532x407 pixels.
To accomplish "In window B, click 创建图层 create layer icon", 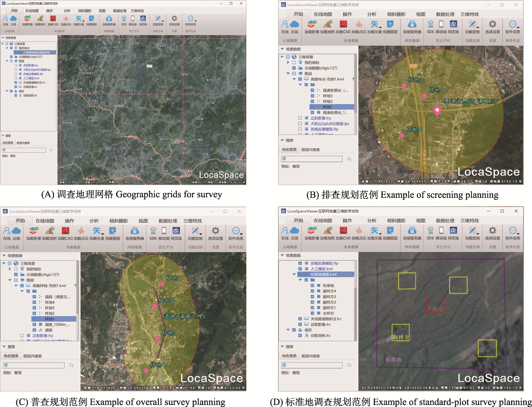I will pos(390,24).
